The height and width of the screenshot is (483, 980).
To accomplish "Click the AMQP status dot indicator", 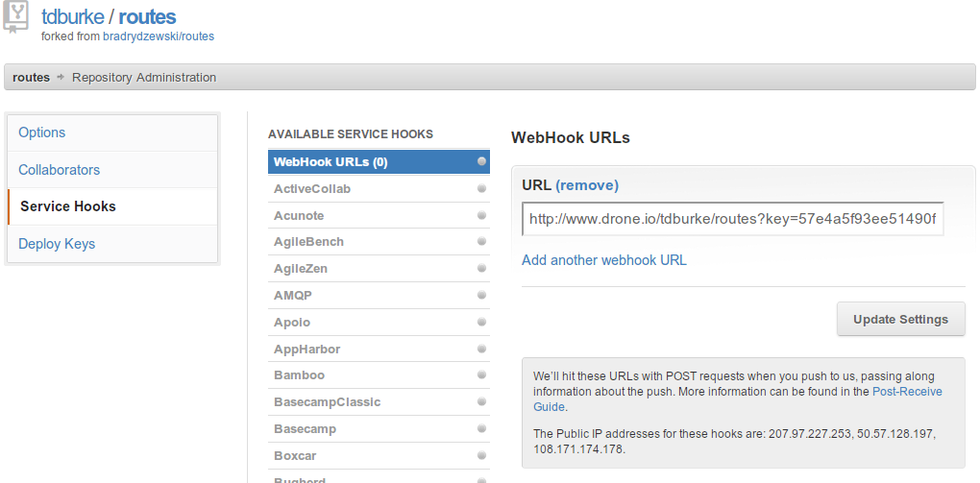I will coord(481,296).
